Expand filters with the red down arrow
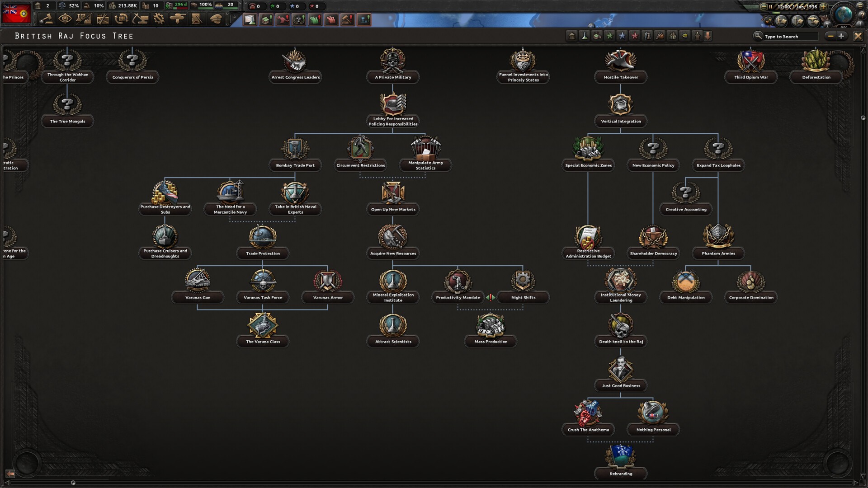868x488 pixels. pos(708,36)
